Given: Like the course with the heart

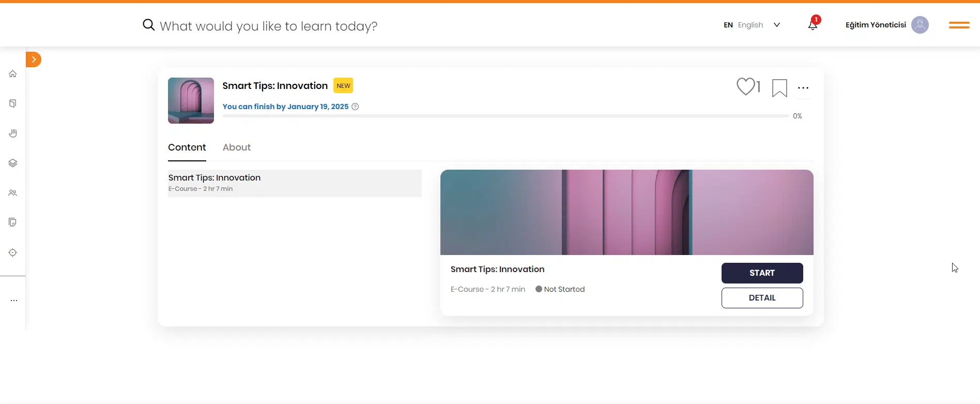Looking at the screenshot, I should tap(745, 86).
